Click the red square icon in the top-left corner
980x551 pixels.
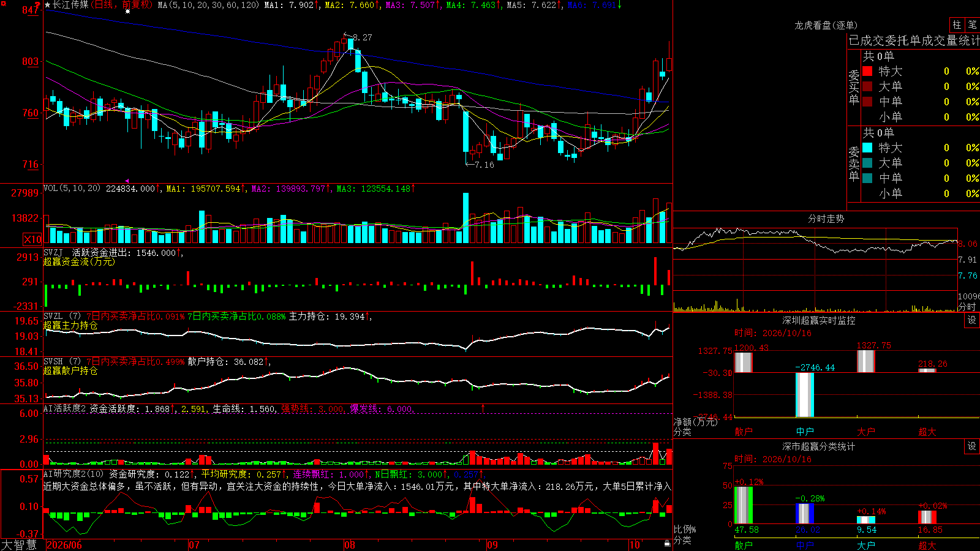click(x=3, y=4)
